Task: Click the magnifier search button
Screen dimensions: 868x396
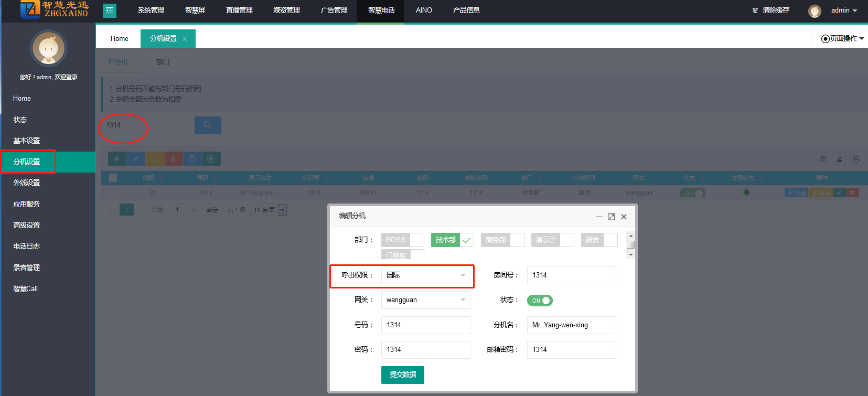Action: [208, 125]
